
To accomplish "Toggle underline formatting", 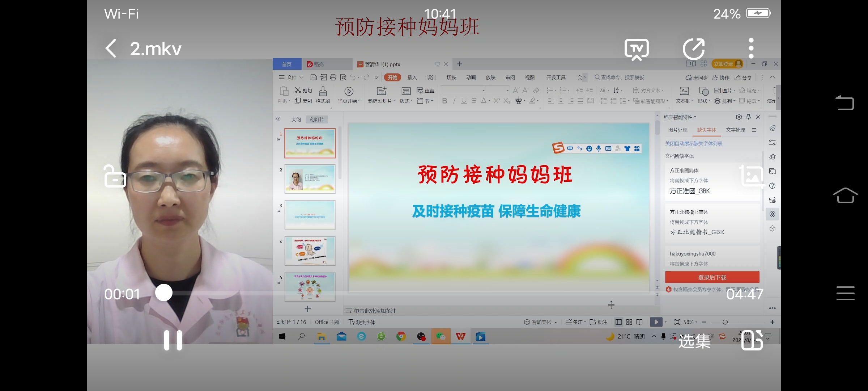I will 464,101.
